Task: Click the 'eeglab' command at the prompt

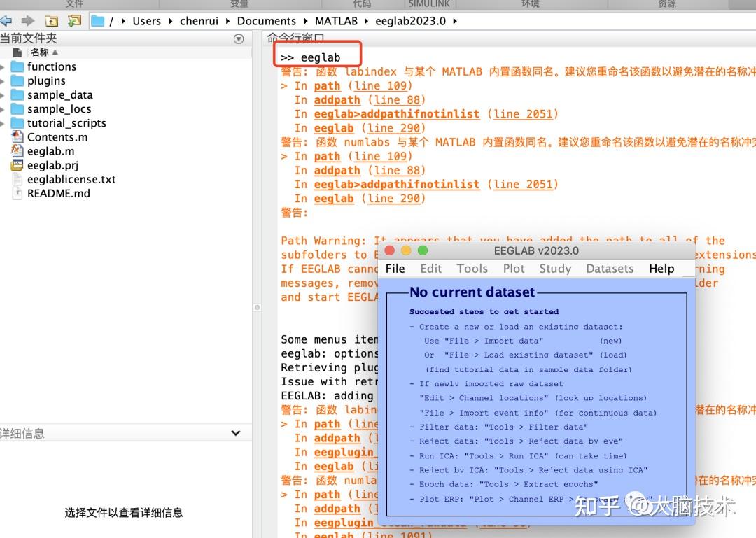Action: pyautogui.click(x=320, y=57)
